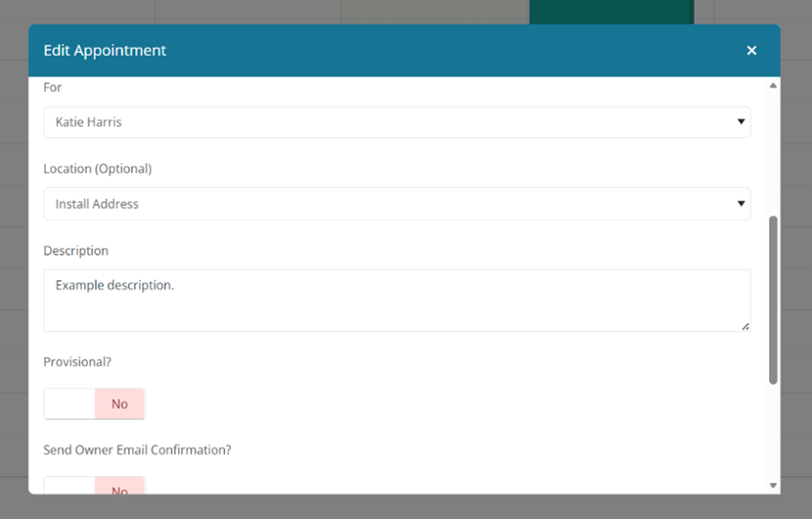
Task: Toggle Send Owner Email Confirmation switch
Action: pyautogui.click(x=95, y=487)
